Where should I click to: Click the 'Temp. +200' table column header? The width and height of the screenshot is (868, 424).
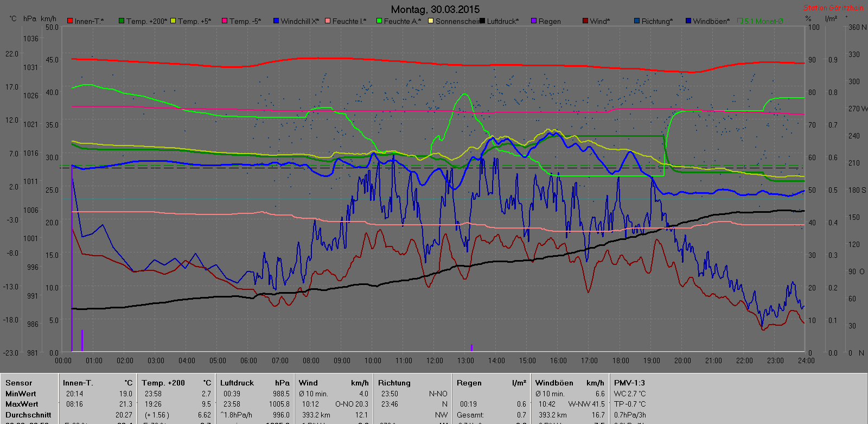click(163, 383)
